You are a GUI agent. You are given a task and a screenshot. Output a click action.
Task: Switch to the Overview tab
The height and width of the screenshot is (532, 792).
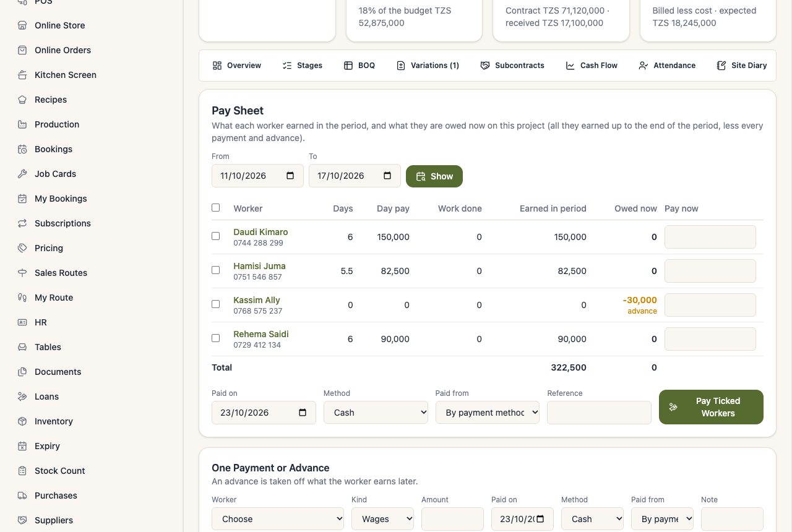click(x=237, y=66)
